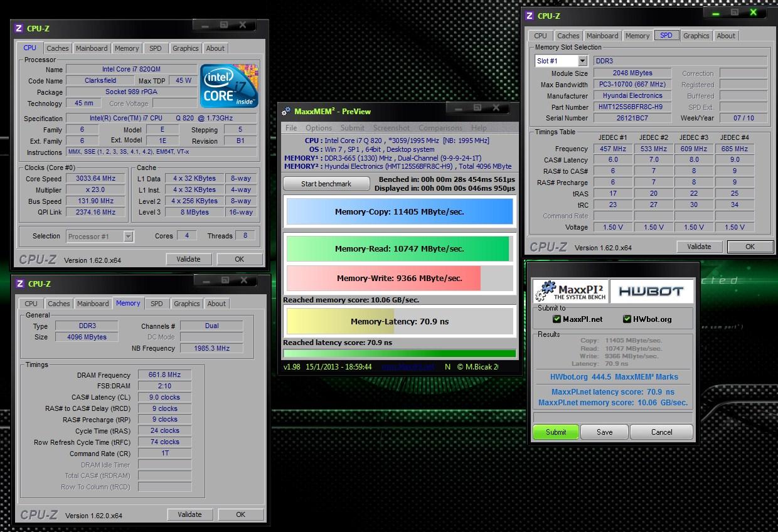Open the File menu in MaxxMEM²
This screenshot has width=778, height=532.
[291, 128]
